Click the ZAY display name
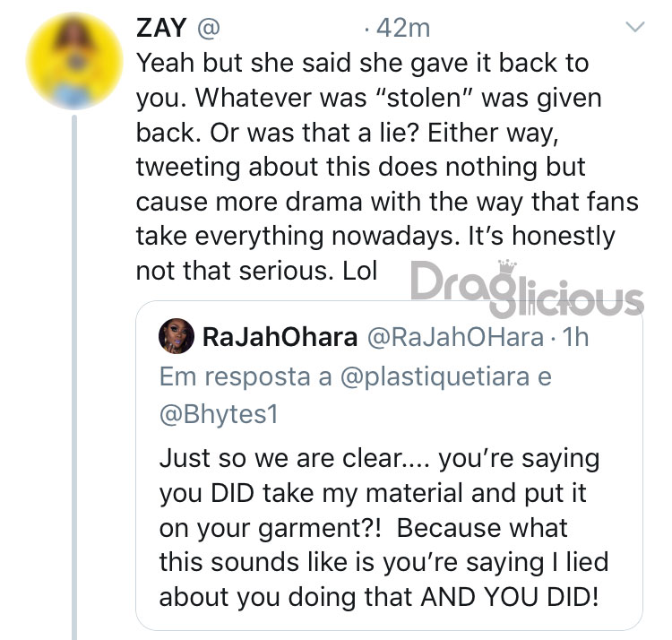Screen dimensions: 672x640 click(161, 28)
